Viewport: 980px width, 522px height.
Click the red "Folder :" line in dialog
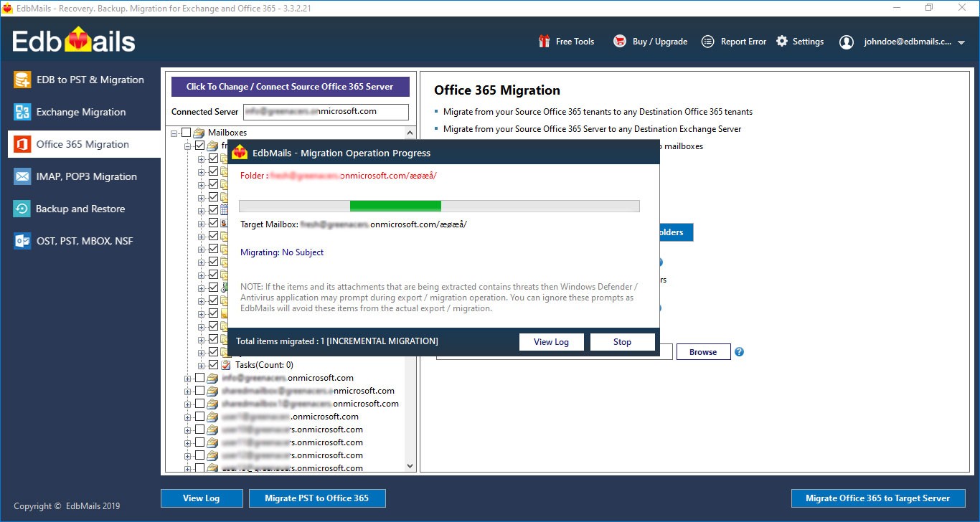[x=339, y=176]
